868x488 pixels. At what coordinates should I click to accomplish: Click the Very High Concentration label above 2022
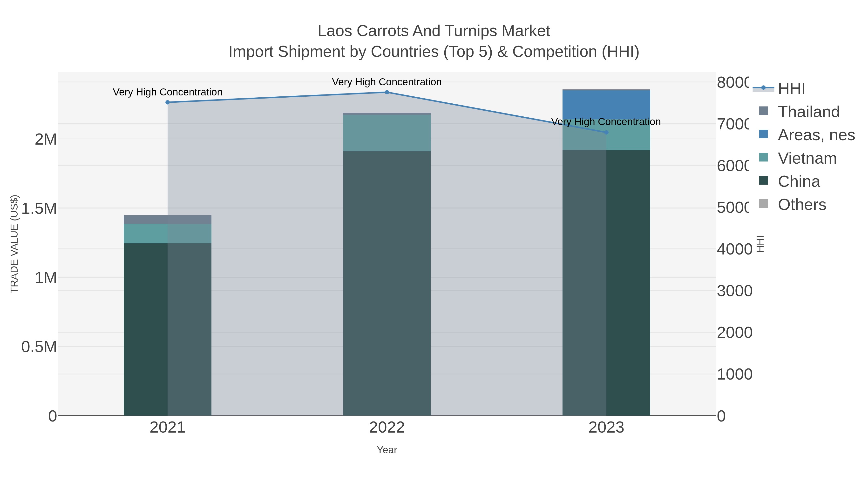coord(387,82)
